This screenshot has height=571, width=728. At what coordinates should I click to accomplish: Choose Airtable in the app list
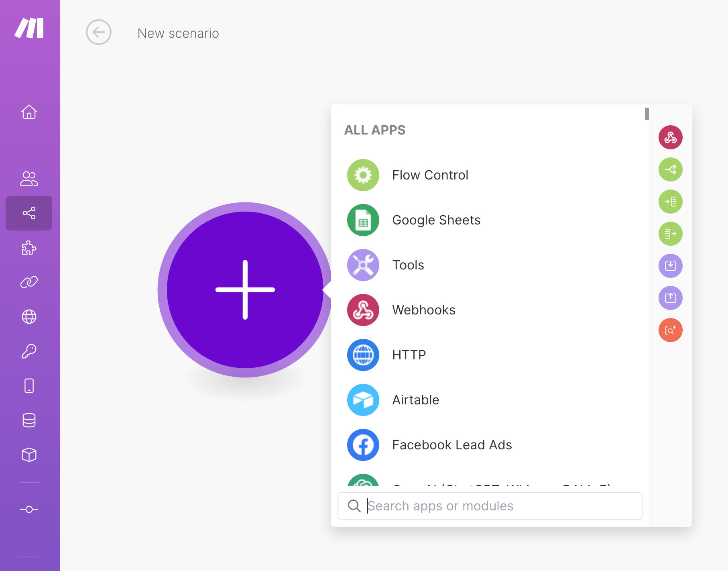tap(415, 400)
